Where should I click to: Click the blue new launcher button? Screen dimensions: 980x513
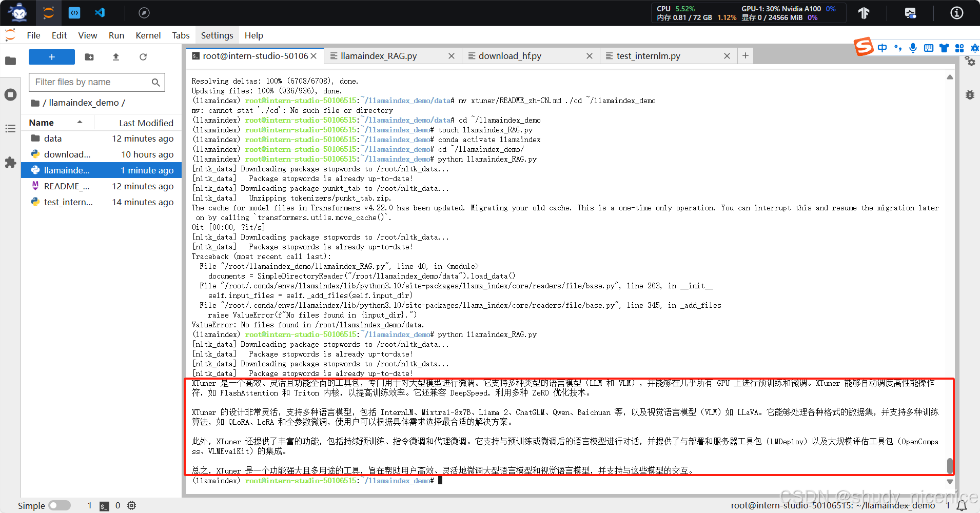pyautogui.click(x=51, y=57)
